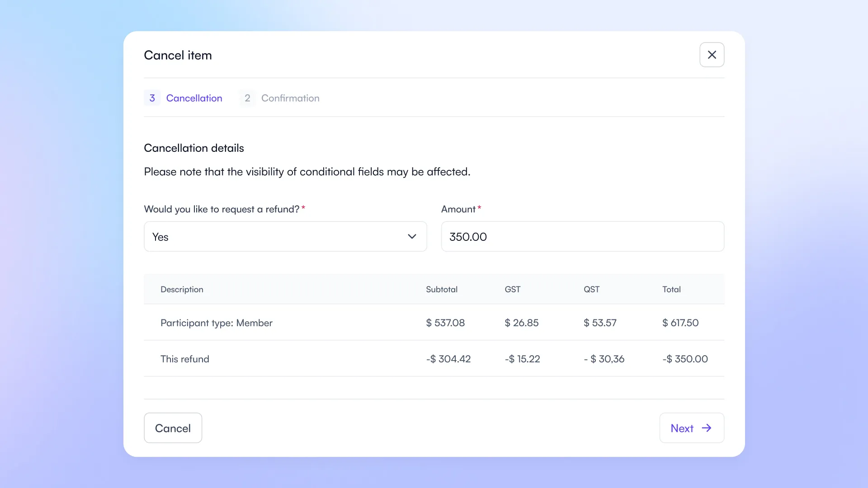Click total value $ 617.50

tap(680, 323)
